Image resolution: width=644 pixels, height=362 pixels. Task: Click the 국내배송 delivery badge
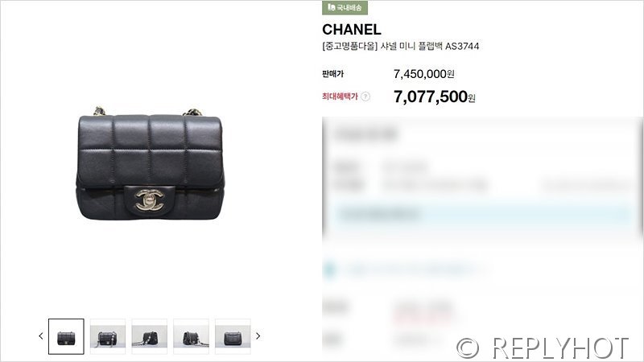pos(345,7)
